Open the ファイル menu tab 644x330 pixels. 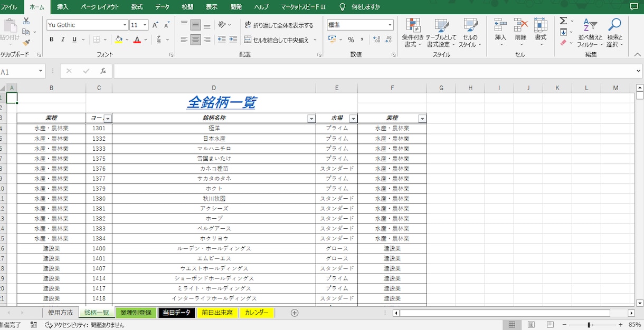(9, 7)
